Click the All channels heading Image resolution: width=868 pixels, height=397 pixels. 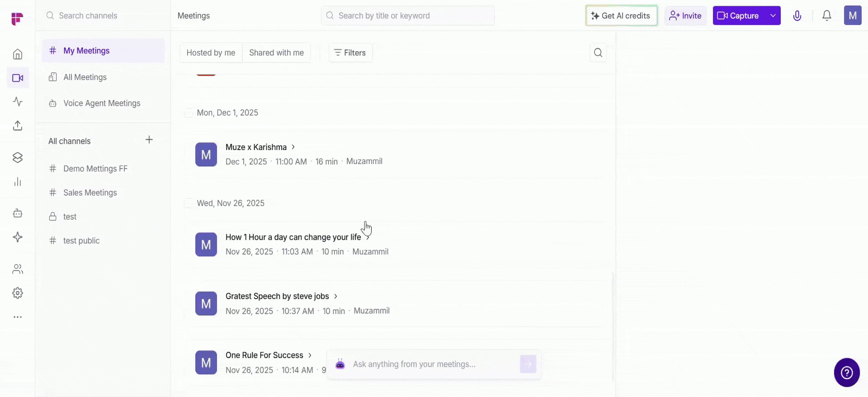click(70, 141)
